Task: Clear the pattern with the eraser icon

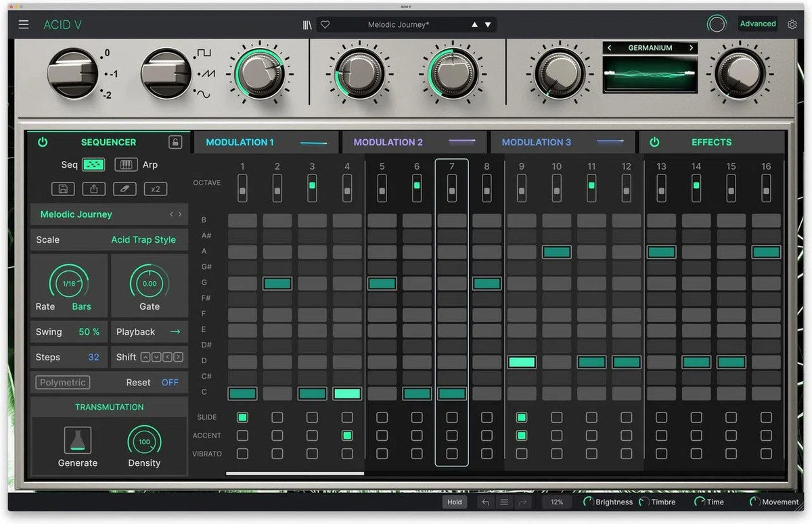Action: pyautogui.click(x=125, y=189)
